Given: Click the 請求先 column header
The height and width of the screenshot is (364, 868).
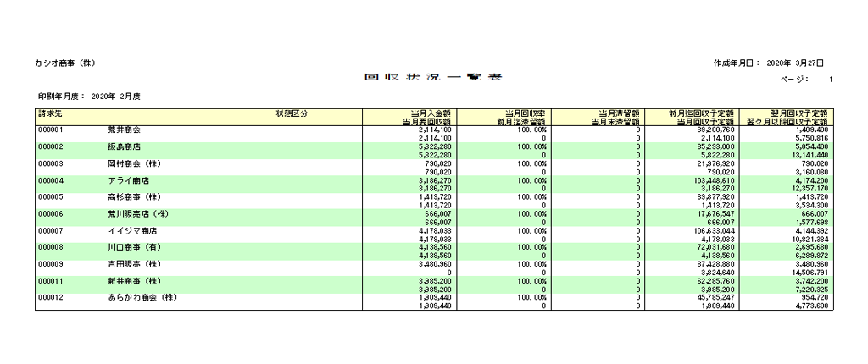Looking at the screenshot, I should (49, 113).
